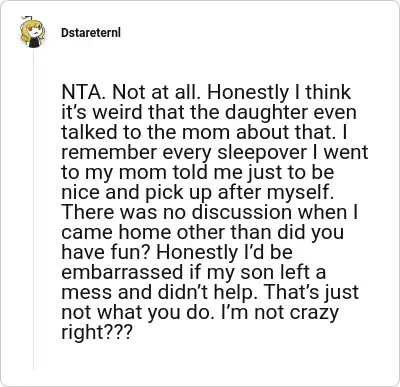Select the word 'embarrassed' in the comment
Screen dimensions: 400x387
(122, 272)
